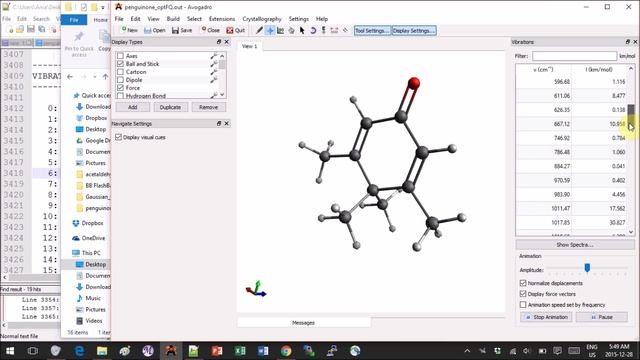Undock the Navigate Settings panel
Screen dimensions: 640x360
[219, 123]
